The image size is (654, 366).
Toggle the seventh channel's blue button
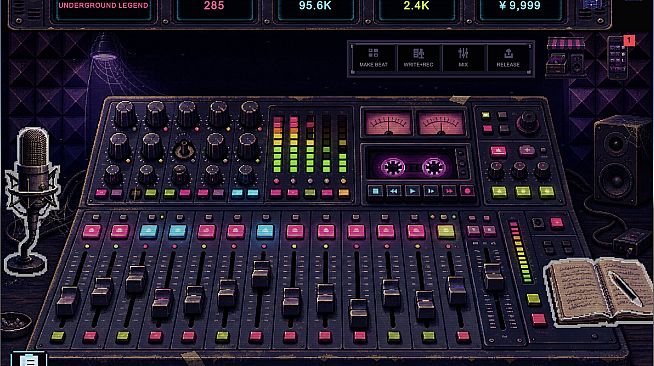click(265, 231)
